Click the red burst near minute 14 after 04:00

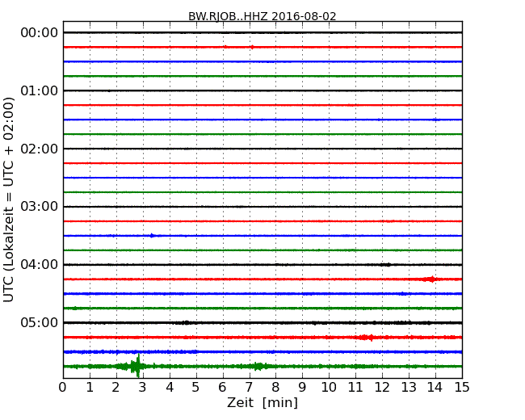click(431, 279)
